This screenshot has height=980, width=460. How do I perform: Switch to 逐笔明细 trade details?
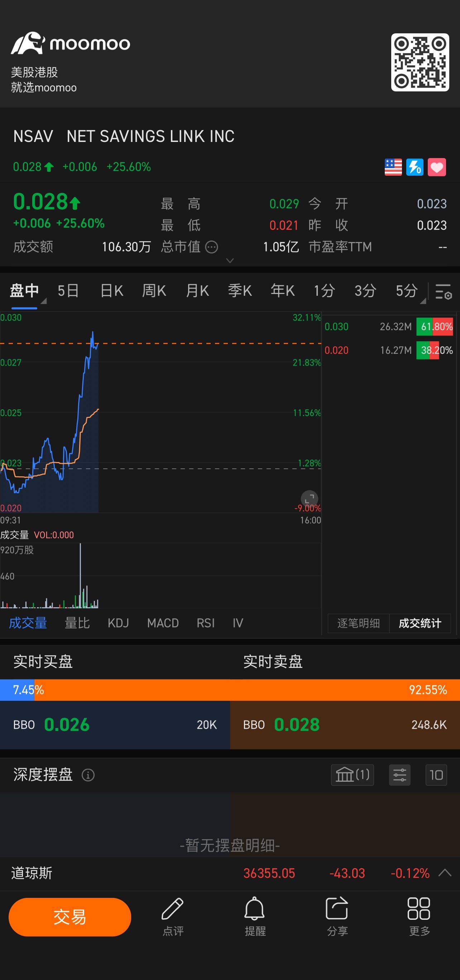(x=359, y=623)
